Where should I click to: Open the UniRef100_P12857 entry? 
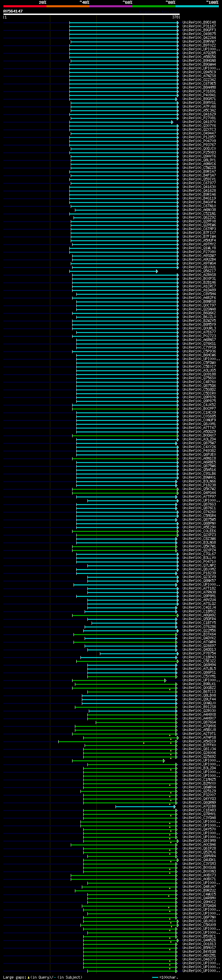pyautogui.click(x=199, y=137)
